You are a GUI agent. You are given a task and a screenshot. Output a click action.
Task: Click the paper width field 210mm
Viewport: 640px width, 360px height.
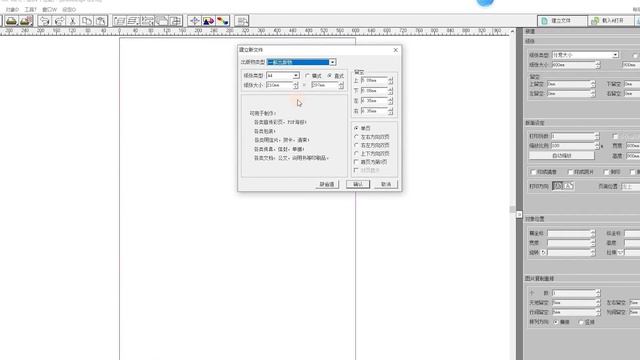(x=279, y=85)
